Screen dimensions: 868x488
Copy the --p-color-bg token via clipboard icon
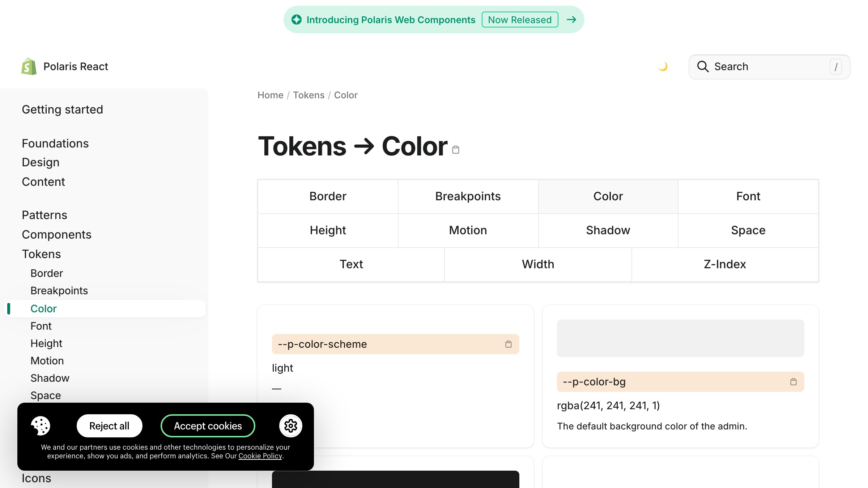point(793,382)
